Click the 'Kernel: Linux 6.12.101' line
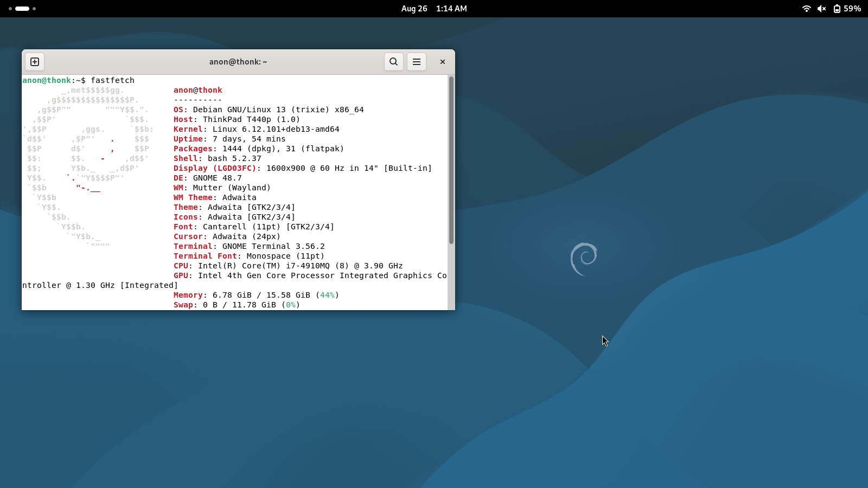This screenshot has height=488, width=868. point(257,129)
